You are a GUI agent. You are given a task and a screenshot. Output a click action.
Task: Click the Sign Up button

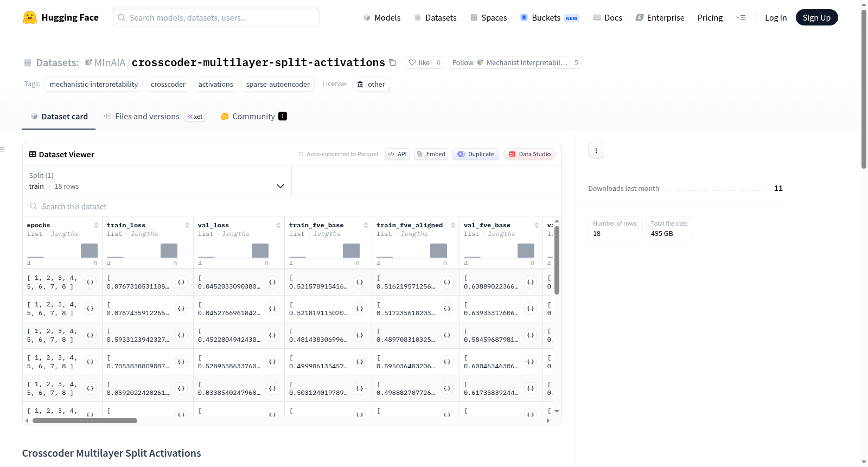point(816,17)
